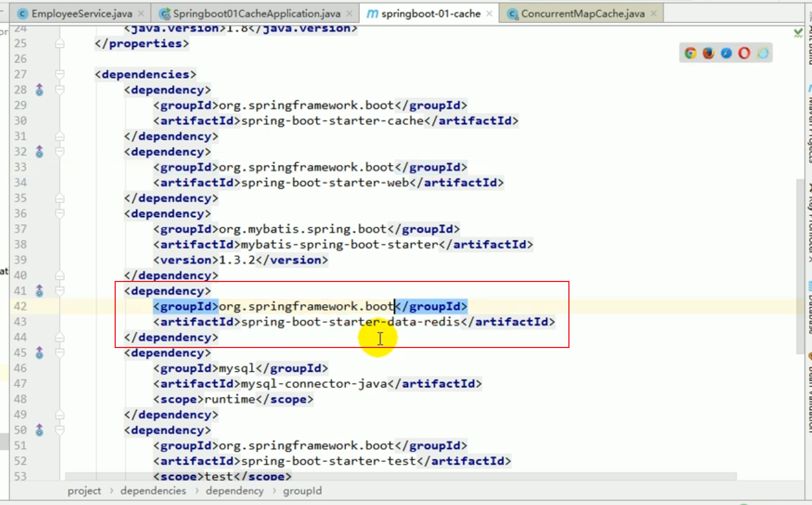This screenshot has height=505, width=812.
Task: Click on 'spring-boot-starter-data-redis' artifactId text
Action: 351,322
